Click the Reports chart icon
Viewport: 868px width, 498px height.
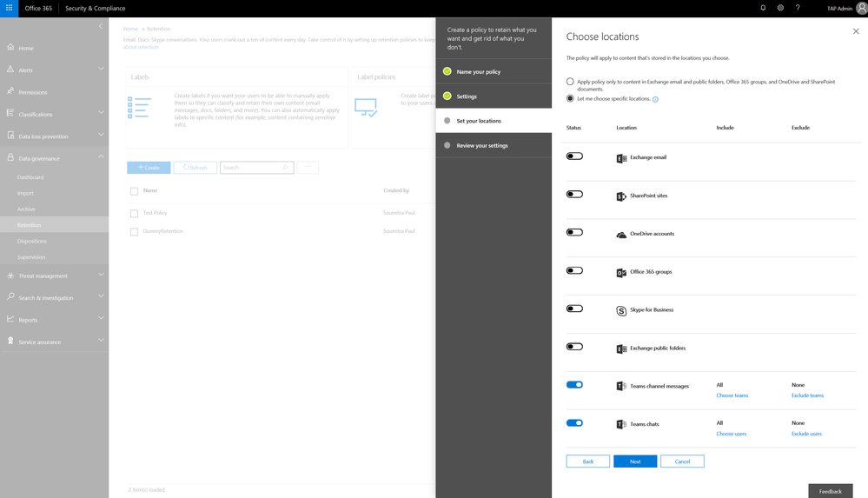point(10,319)
